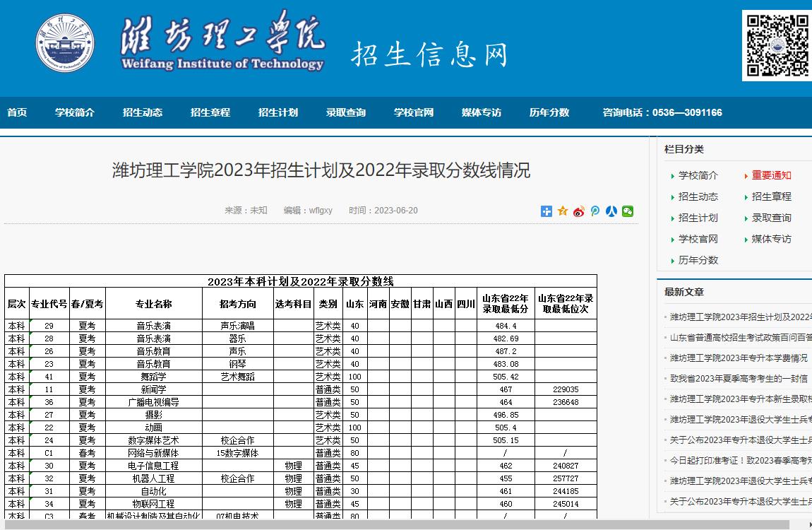Click the cell 广播电视编导

point(154,402)
